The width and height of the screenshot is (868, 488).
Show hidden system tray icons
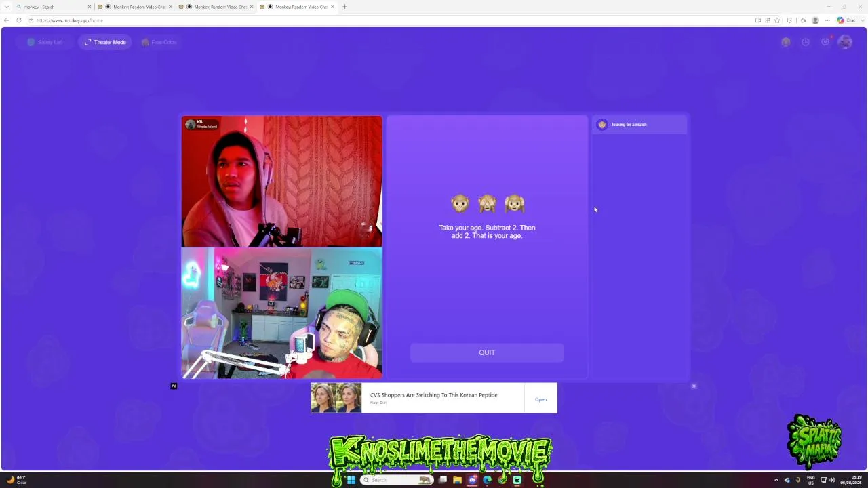(x=776, y=480)
